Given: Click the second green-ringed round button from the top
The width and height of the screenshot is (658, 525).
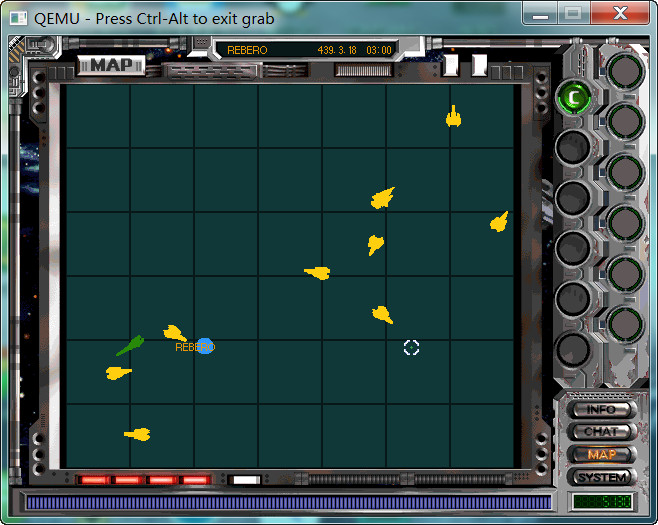Looking at the screenshot, I should coord(625,122).
